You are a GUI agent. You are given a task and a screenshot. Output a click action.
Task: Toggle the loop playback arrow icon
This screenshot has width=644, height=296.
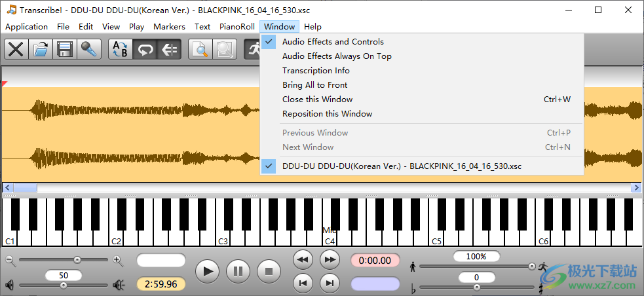145,50
